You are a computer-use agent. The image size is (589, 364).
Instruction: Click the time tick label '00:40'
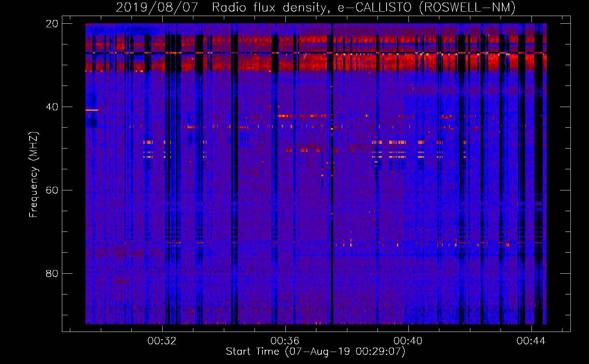[x=408, y=341]
